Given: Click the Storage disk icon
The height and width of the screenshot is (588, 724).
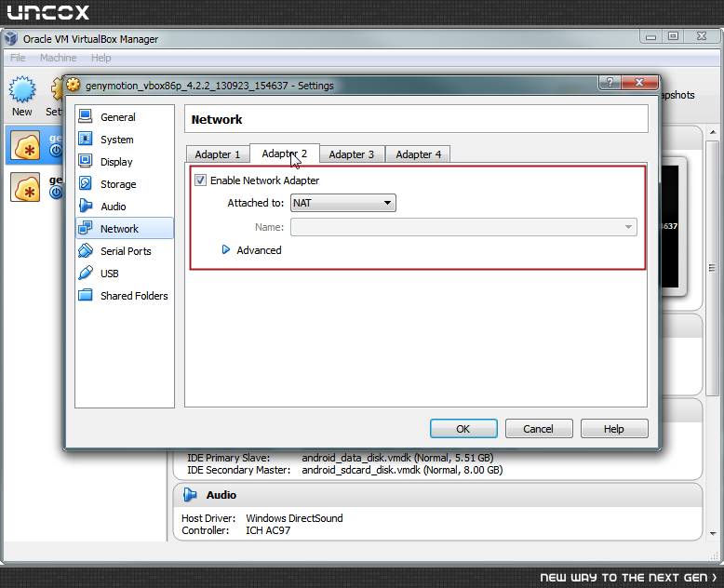Looking at the screenshot, I should click(85, 183).
